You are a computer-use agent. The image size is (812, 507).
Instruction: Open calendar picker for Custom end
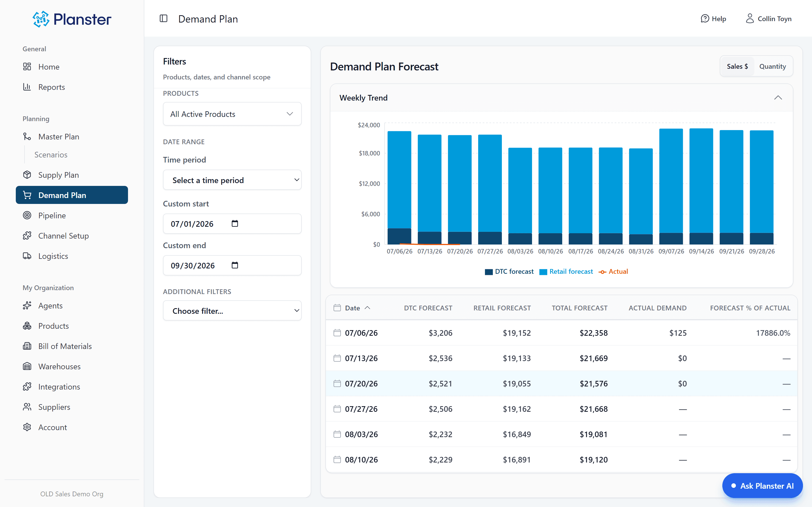pyautogui.click(x=235, y=265)
